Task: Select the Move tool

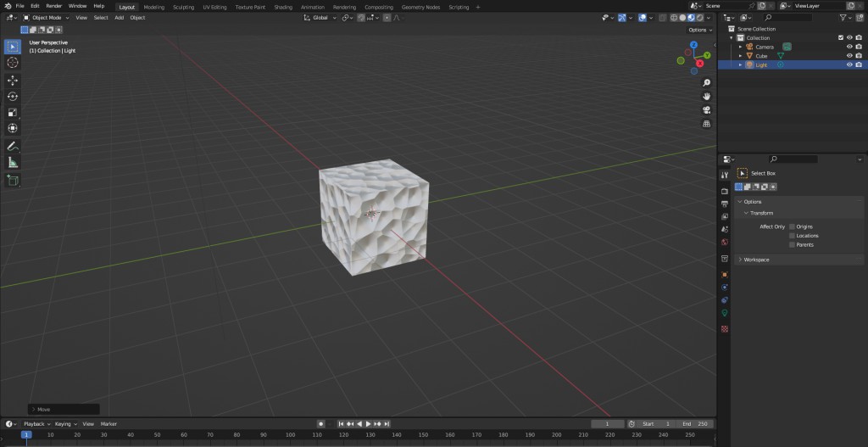Action: pos(13,81)
